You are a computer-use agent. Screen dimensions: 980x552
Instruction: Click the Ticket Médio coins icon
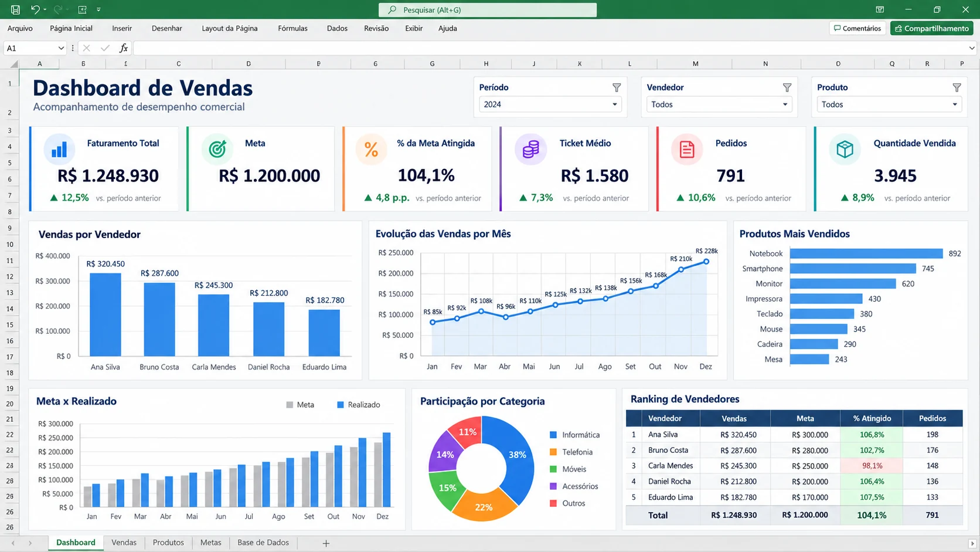[x=530, y=149]
